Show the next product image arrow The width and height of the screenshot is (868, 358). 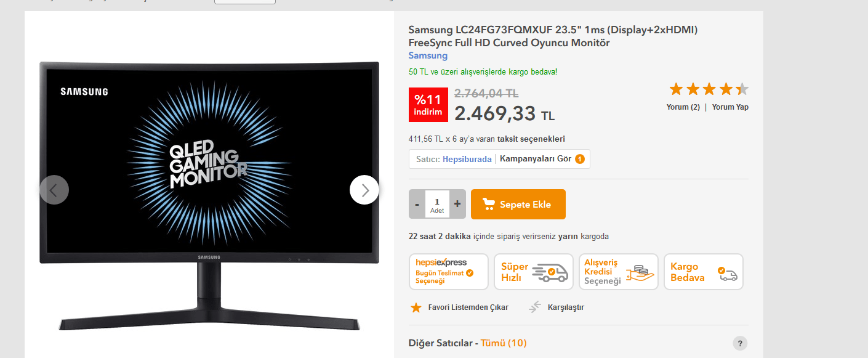(x=364, y=190)
